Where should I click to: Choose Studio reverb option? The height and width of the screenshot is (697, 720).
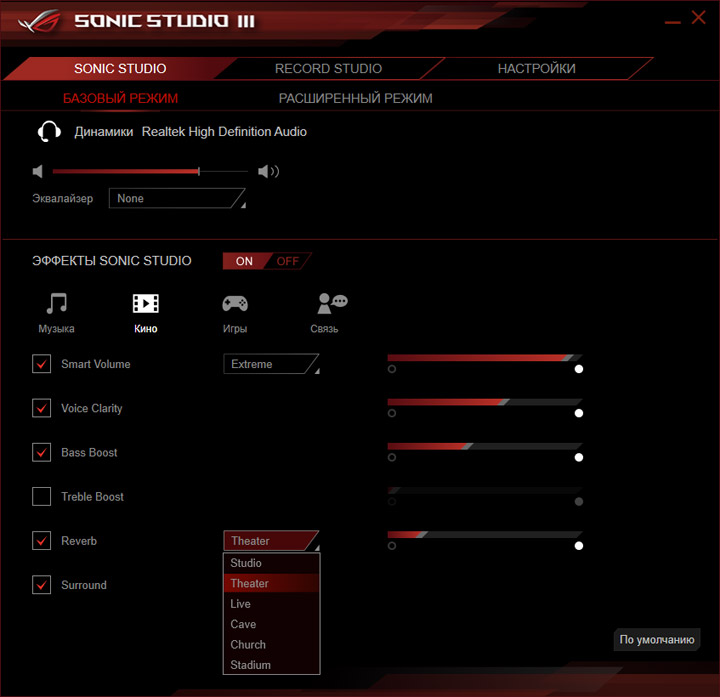click(271, 563)
